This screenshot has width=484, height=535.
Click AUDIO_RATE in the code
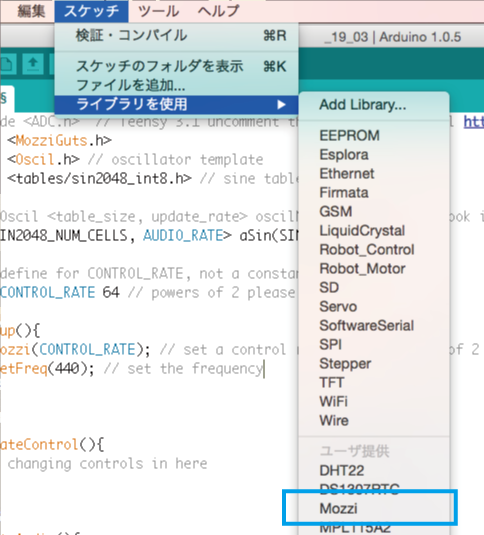[x=183, y=236]
